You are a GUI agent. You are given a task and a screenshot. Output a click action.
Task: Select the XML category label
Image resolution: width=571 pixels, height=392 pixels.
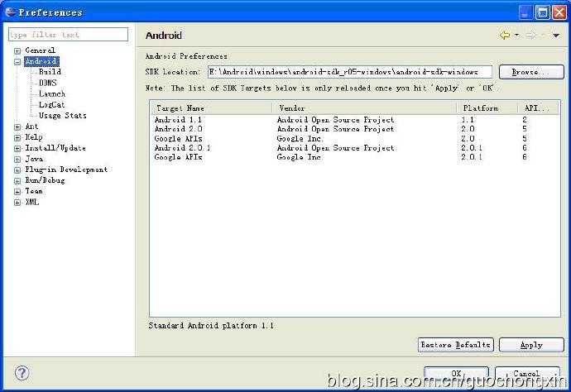coord(32,202)
